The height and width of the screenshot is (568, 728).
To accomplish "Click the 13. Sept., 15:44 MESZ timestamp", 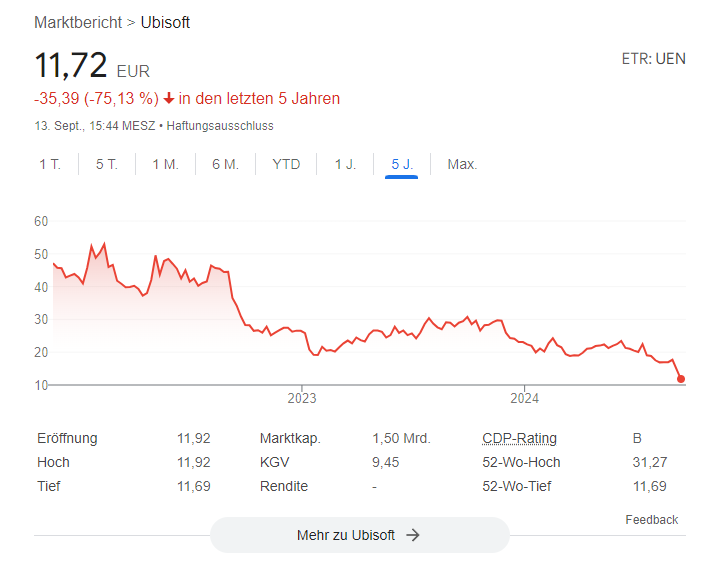I will 95,126.
